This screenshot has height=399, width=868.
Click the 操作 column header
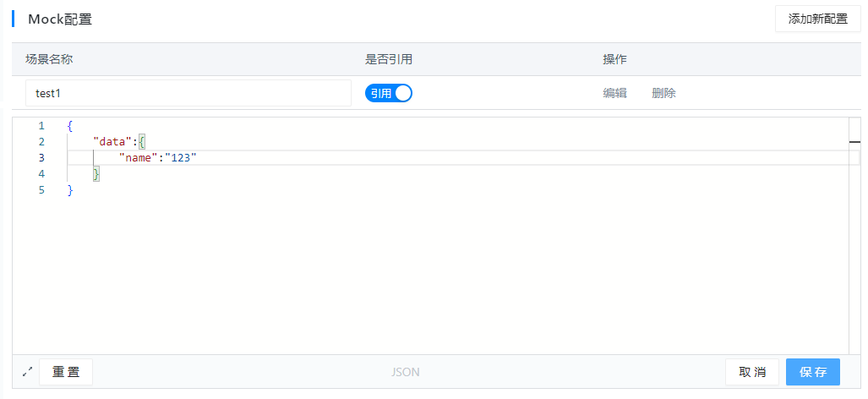coord(614,59)
